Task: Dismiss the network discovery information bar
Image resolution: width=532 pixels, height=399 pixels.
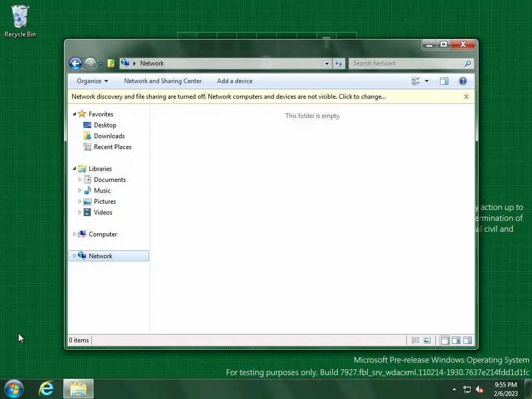Action: [x=466, y=97]
